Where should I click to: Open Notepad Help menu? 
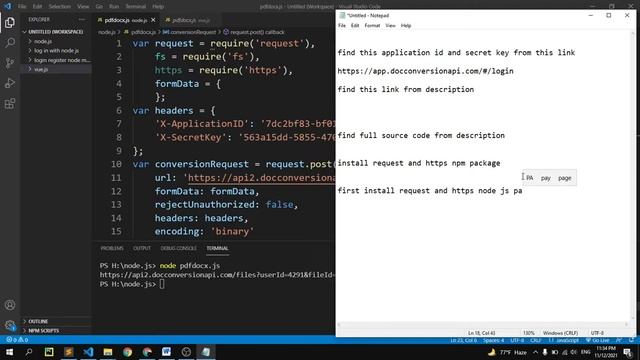tap(406, 26)
